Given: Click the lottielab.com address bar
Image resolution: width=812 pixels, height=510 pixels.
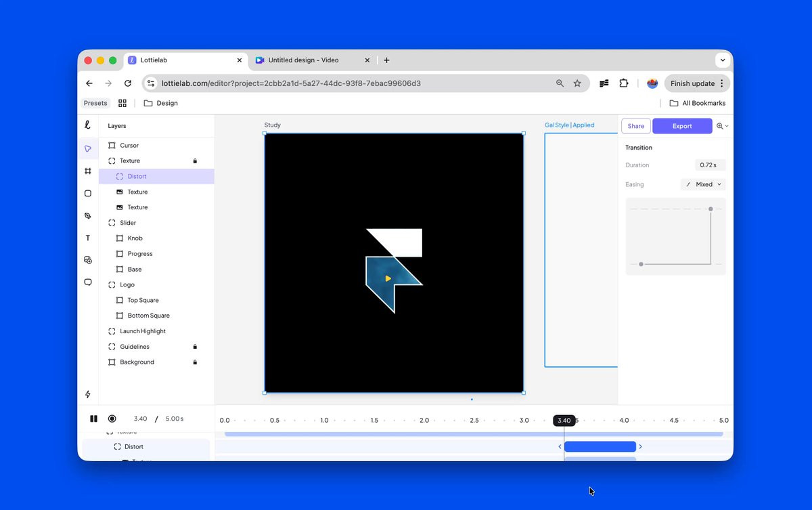Looking at the screenshot, I should 290,83.
